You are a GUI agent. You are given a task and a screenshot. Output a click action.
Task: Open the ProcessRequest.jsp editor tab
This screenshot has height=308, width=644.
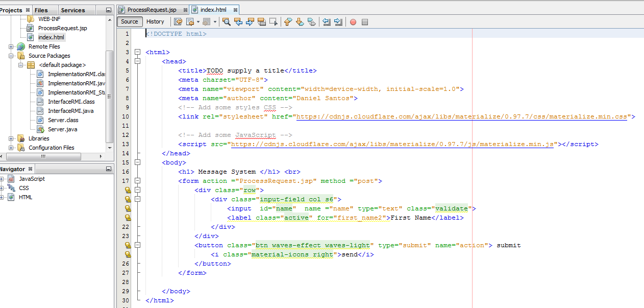tap(152, 10)
